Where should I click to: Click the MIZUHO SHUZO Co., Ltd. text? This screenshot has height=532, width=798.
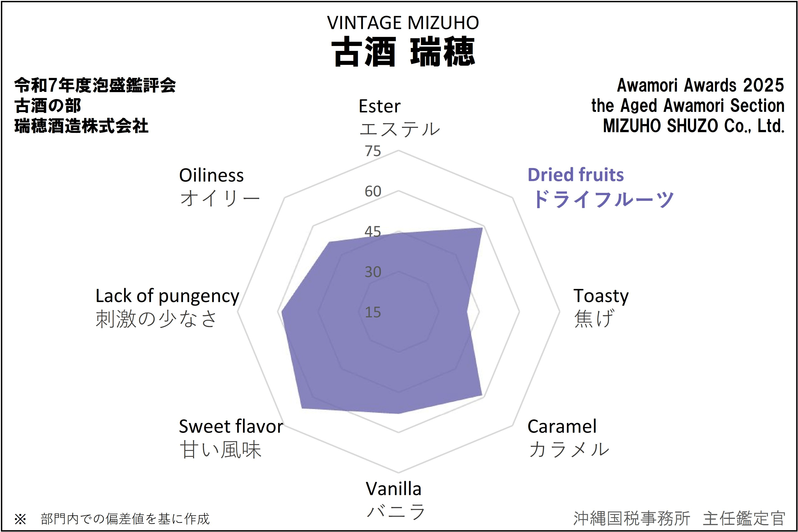tap(693, 126)
